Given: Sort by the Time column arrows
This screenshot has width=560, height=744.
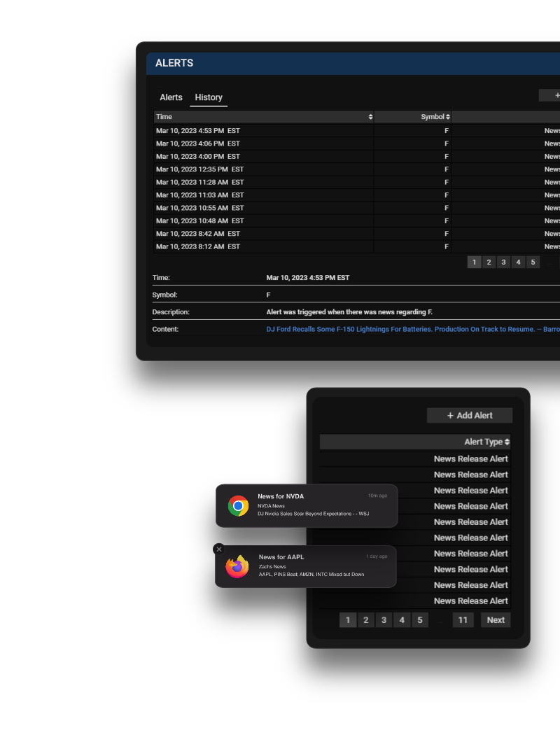Looking at the screenshot, I should [x=370, y=117].
